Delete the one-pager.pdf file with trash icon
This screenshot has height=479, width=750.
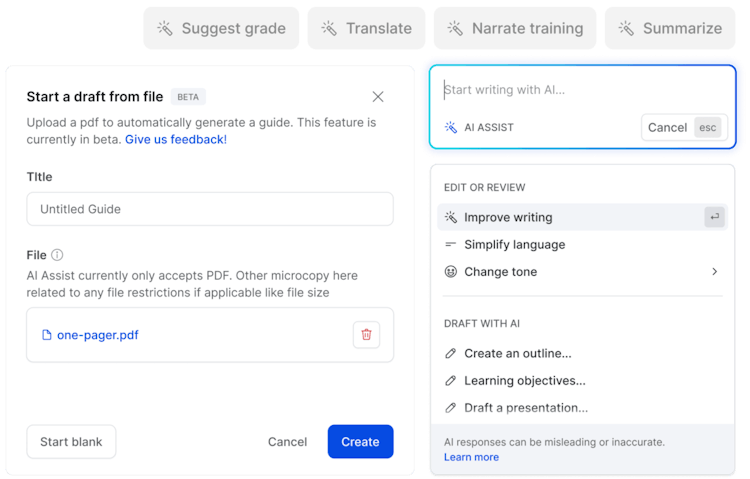366,334
